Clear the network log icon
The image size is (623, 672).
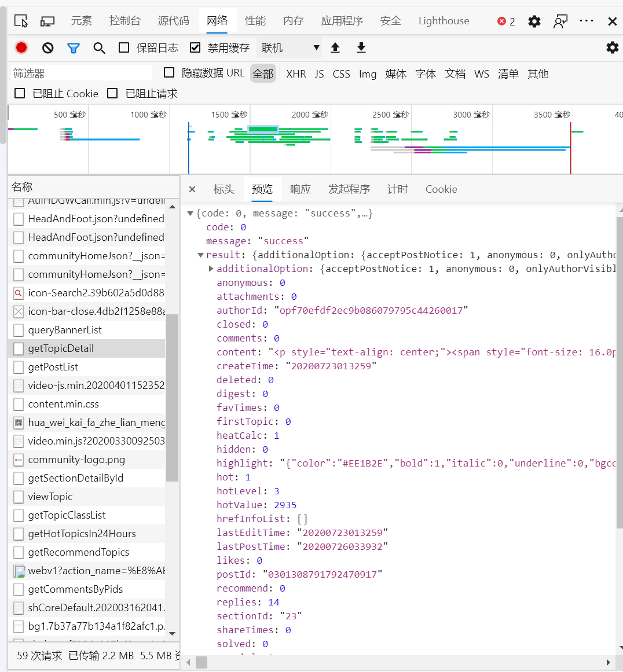[48, 47]
